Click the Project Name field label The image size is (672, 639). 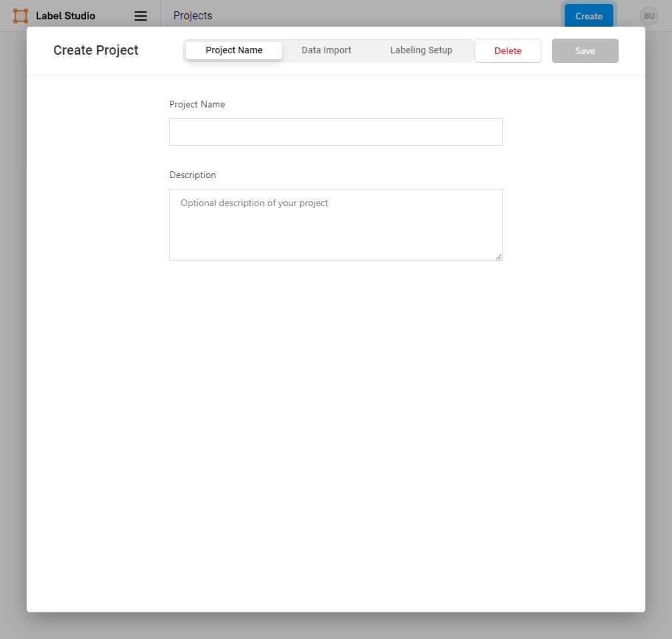[x=197, y=104]
